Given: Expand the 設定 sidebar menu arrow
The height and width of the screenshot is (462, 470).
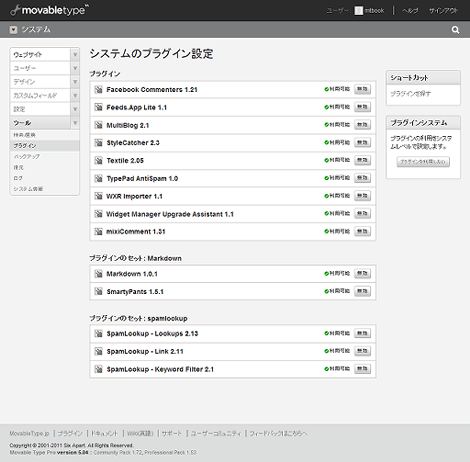Looking at the screenshot, I should click(75, 109).
